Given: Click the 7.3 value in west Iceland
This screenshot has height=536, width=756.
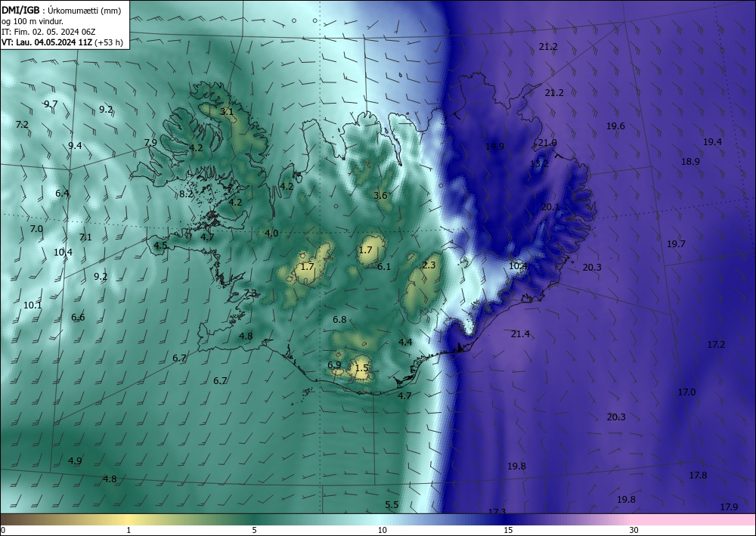Looking at the screenshot, I should [x=250, y=293].
